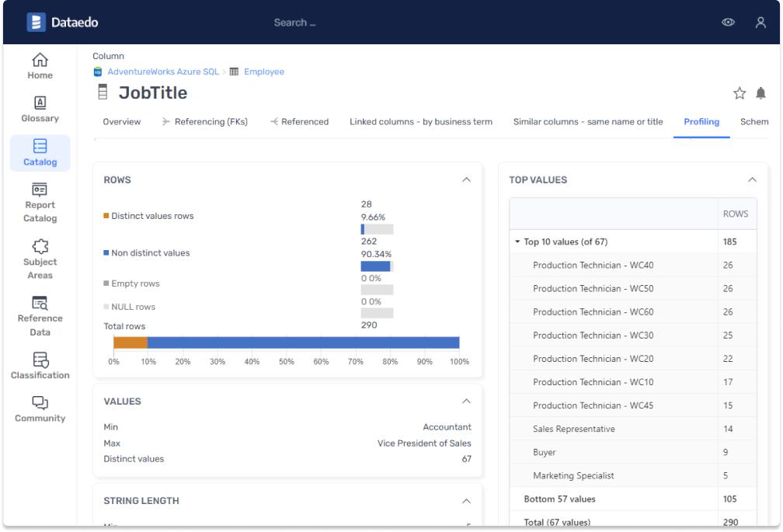This screenshot has height=532, width=783.
Task: Open the Community section
Action: click(x=40, y=409)
